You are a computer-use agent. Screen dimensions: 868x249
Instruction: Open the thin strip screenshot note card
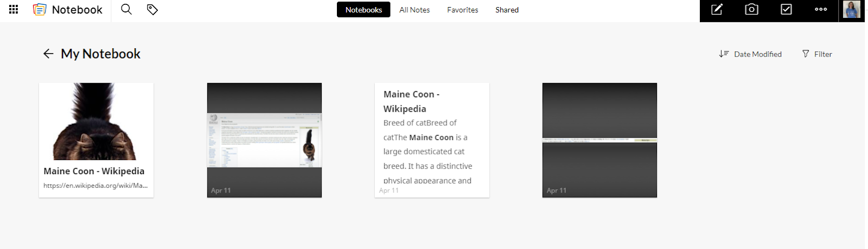[x=599, y=140]
